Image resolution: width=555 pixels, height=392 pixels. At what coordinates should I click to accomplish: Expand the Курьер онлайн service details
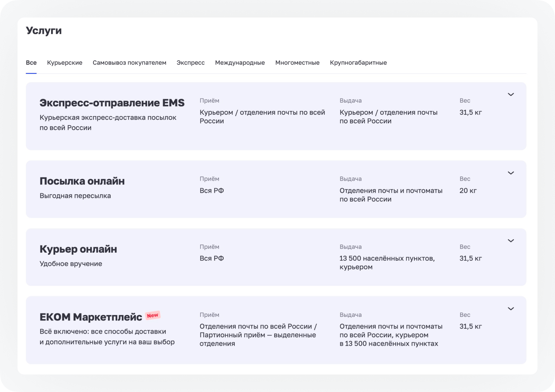511,241
